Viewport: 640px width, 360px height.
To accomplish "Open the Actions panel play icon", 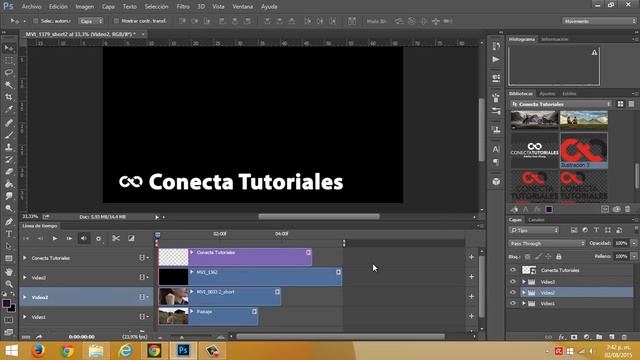I will pos(496,60).
